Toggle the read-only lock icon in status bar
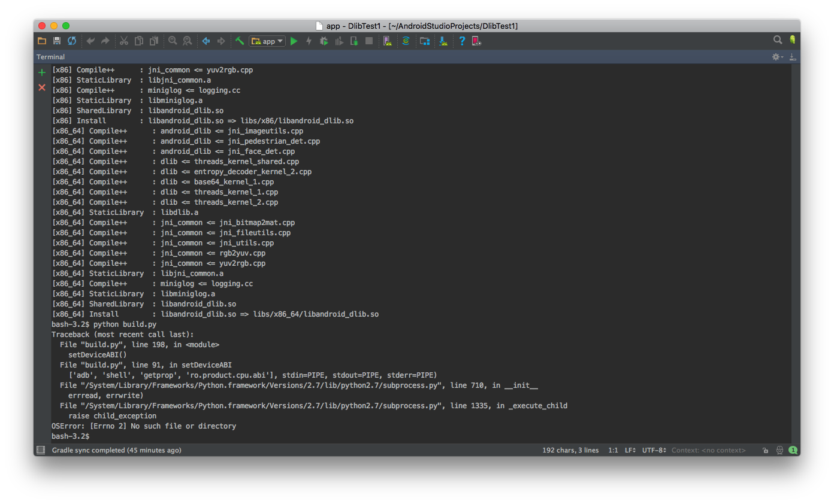Image resolution: width=834 pixels, height=504 pixels. point(765,450)
